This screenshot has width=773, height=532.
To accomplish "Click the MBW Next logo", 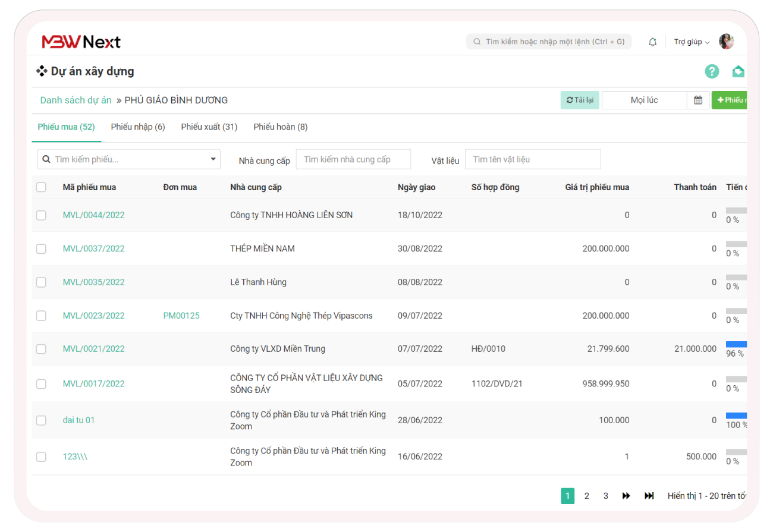I will (81, 42).
